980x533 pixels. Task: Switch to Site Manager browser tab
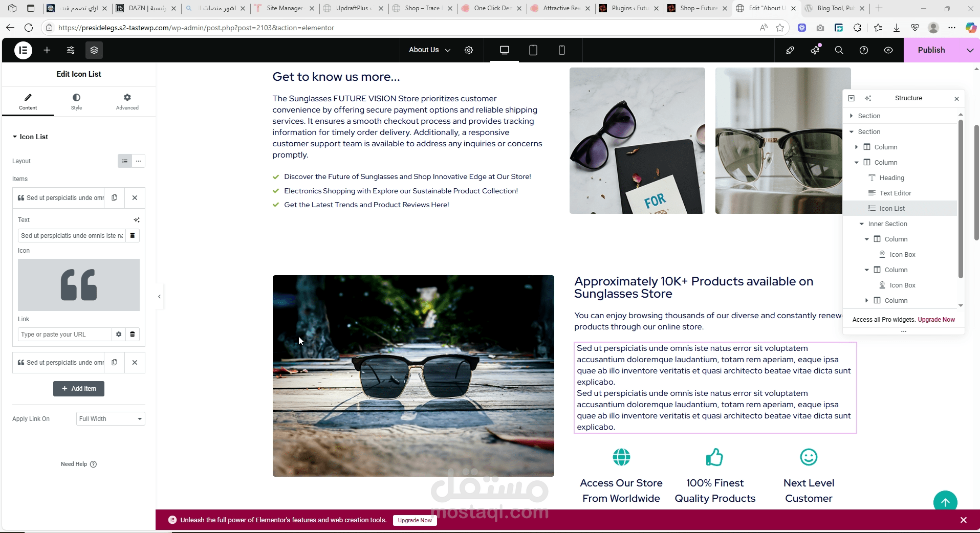(285, 8)
